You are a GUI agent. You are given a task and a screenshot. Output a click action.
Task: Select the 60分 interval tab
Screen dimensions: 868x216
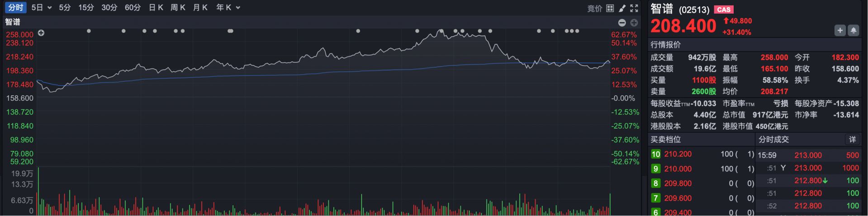click(133, 8)
